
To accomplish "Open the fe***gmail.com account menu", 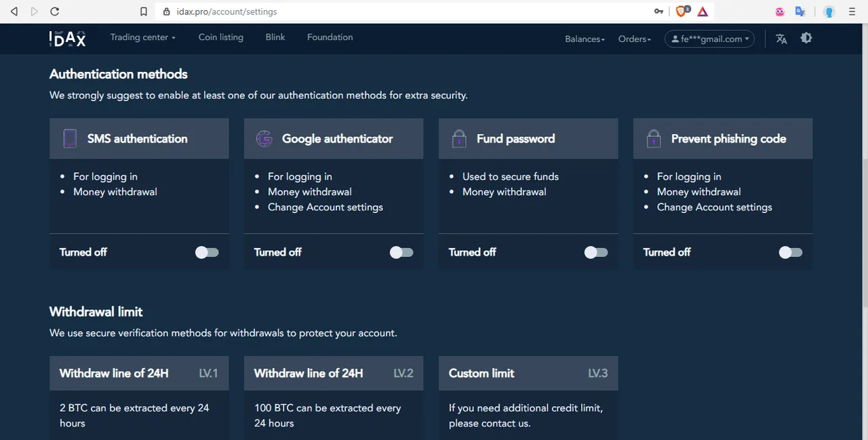I will (709, 39).
